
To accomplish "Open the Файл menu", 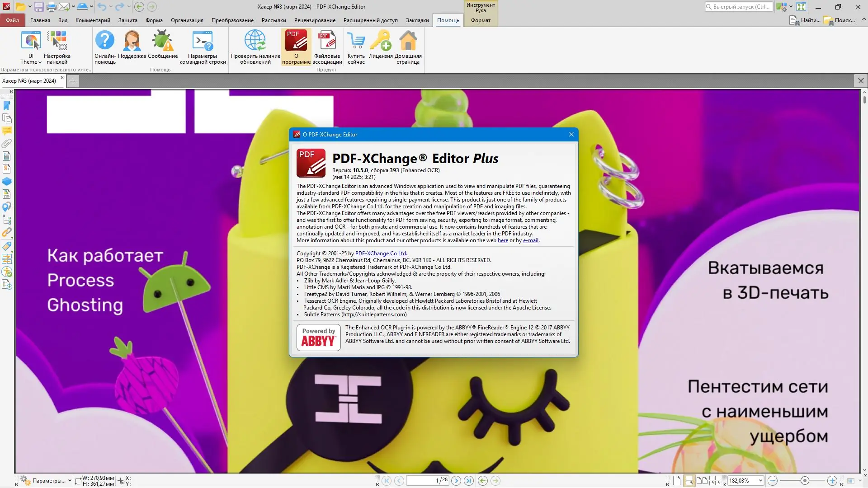I will (x=12, y=20).
